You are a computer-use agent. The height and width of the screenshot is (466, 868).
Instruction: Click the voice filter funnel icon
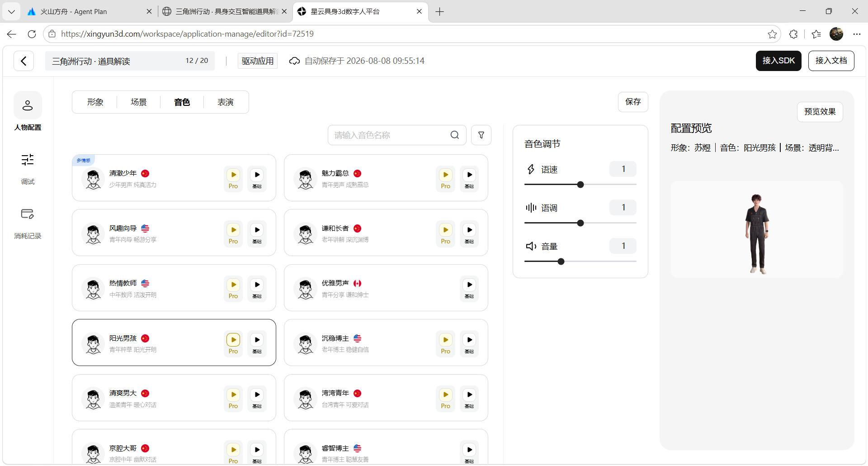click(481, 135)
